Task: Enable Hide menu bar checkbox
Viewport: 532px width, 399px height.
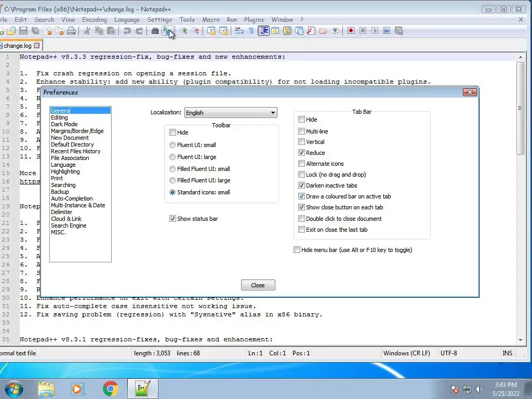Action: point(297,250)
